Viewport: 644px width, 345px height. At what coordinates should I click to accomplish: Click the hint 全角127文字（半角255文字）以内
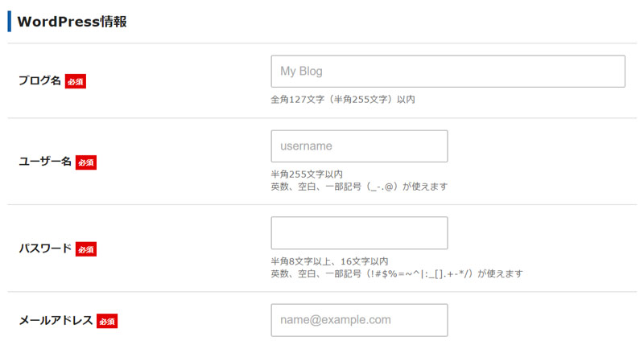(343, 99)
